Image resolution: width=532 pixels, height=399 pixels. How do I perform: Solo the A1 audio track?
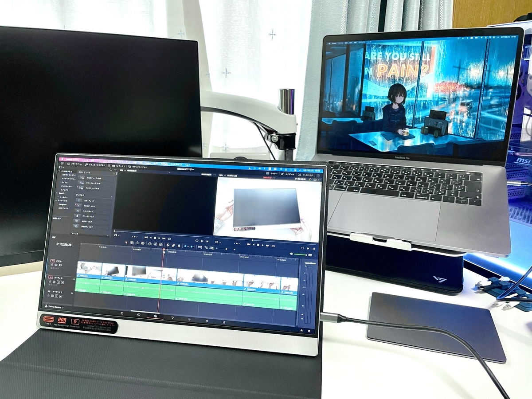[x=59, y=281]
